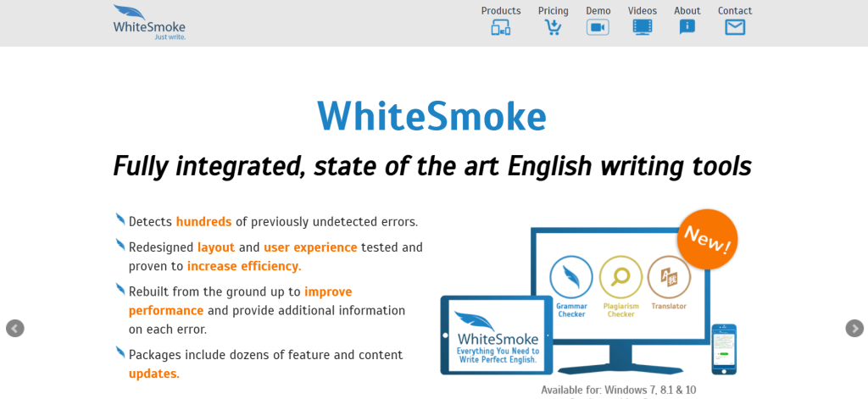The height and width of the screenshot is (399, 868).
Task: Click the orange 'user experience' text
Action: point(310,247)
